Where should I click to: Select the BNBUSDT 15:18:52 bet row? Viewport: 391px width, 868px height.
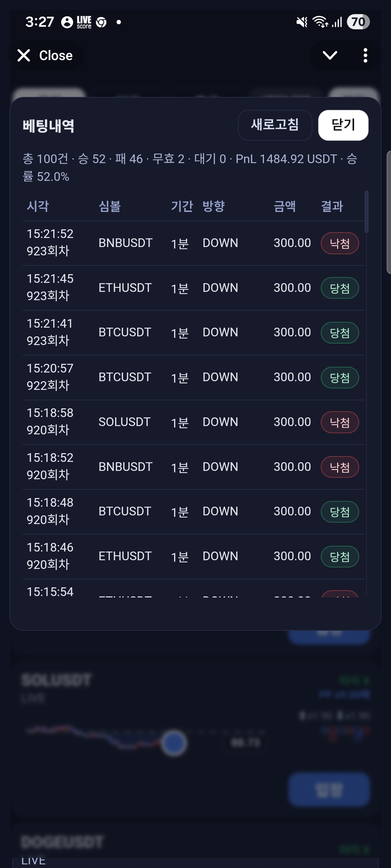(x=193, y=467)
